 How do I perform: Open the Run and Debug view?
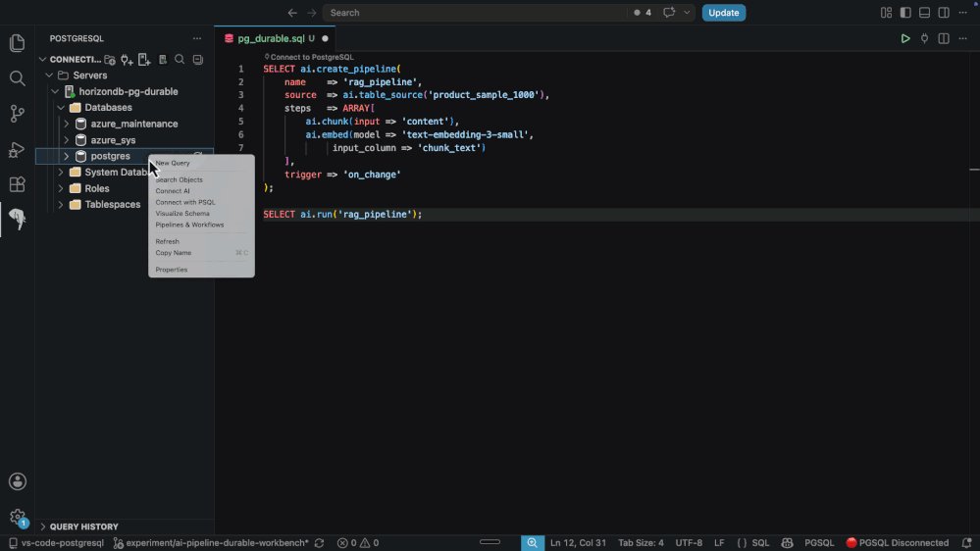[18, 149]
